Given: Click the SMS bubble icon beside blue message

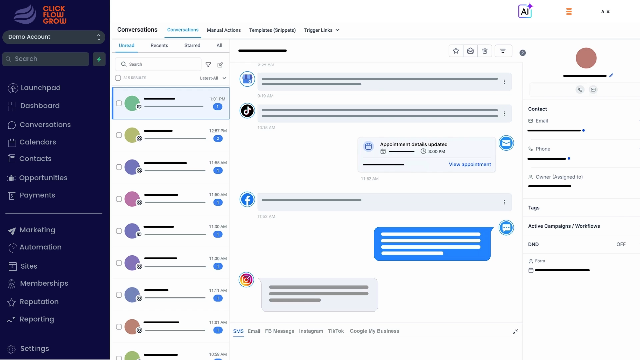Looking at the screenshot, I should (506, 228).
